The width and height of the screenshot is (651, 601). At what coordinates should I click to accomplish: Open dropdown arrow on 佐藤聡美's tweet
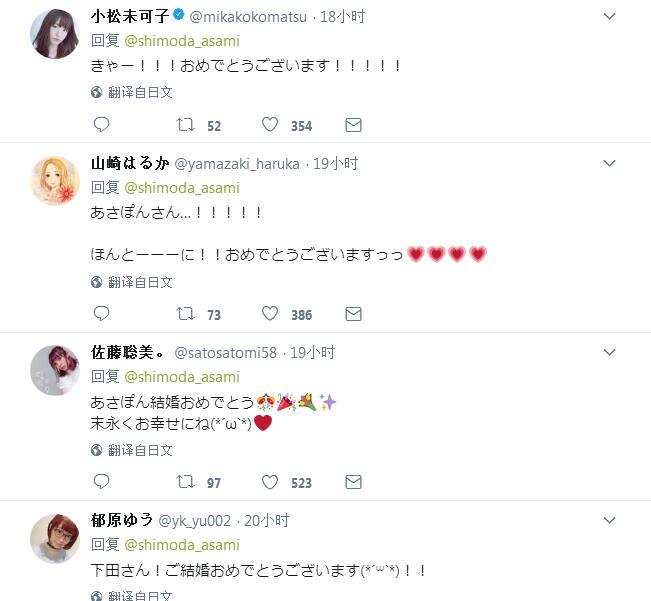coord(609,352)
